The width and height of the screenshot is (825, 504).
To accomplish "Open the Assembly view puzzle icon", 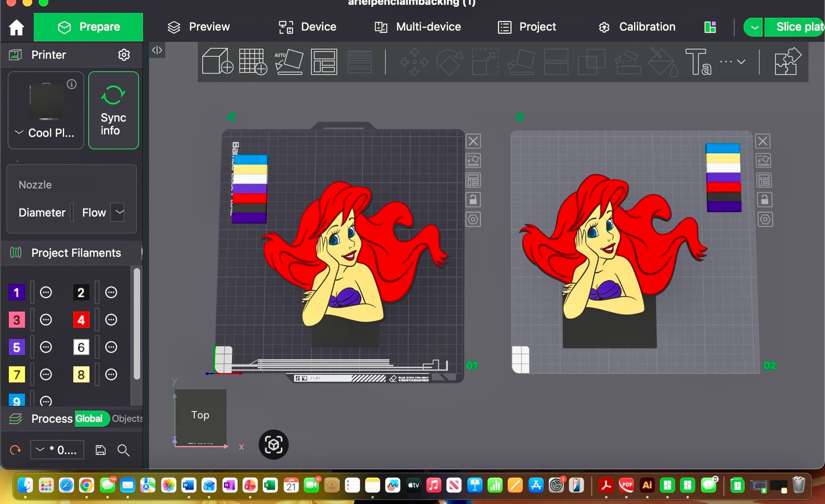I will [x=787, y=62].
